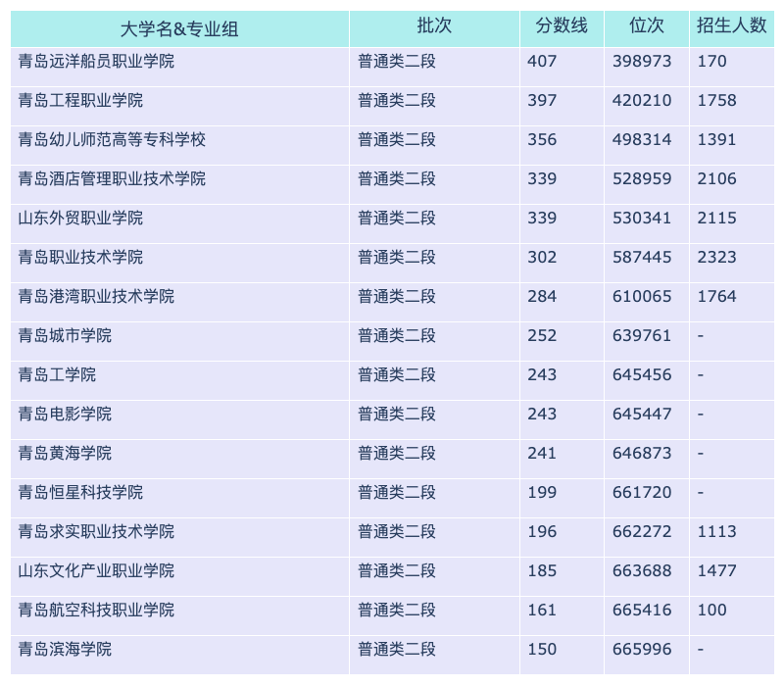Click enrollment number 1764
The width and height of the screenshot is (784, 686).
717,297
